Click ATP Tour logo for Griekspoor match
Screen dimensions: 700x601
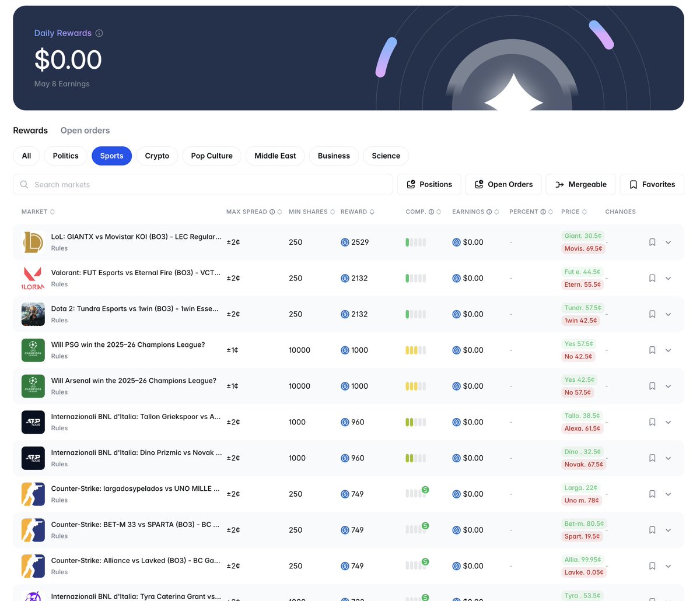pyautogui.click(x=33, y=422)
